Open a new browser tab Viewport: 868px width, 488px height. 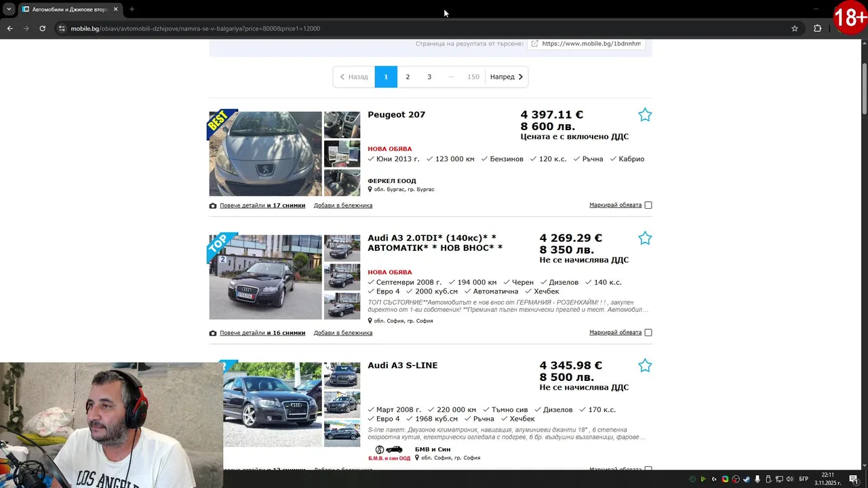[132, 9]
